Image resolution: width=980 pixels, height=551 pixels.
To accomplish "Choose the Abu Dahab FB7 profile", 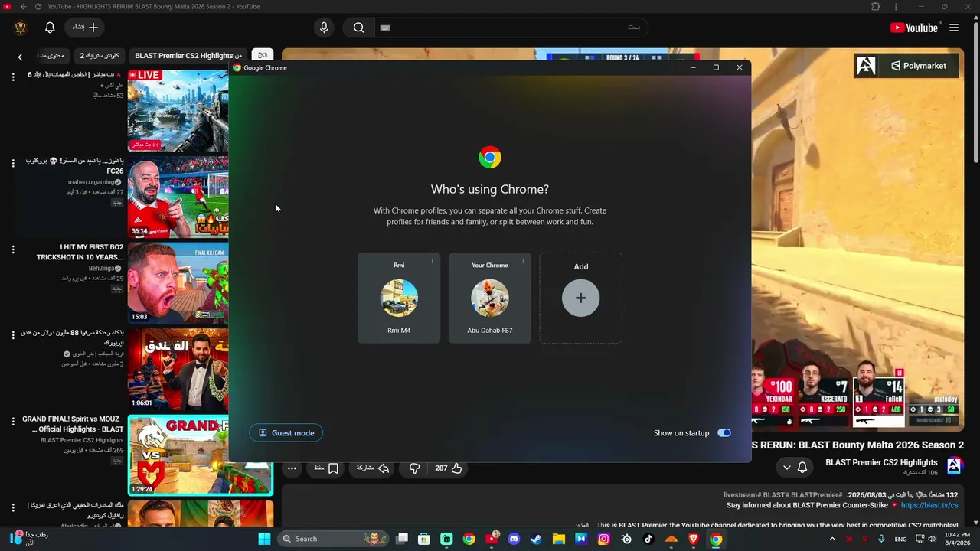I will coord(490,298).
